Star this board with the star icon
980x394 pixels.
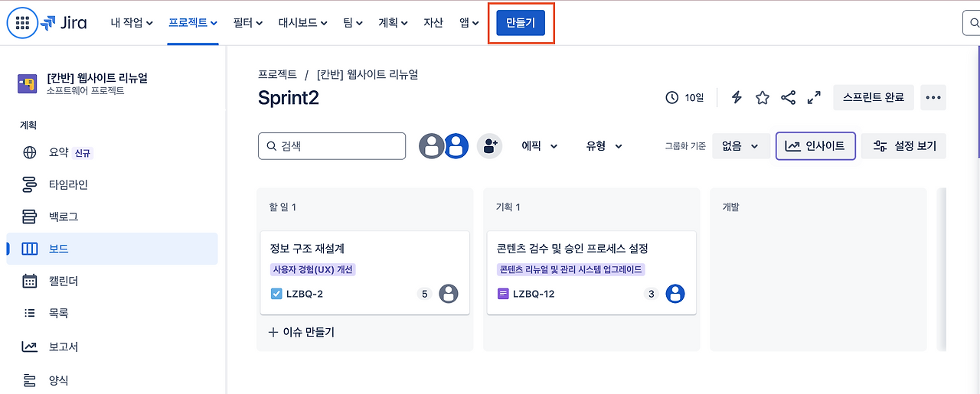[x=763, y=97]
